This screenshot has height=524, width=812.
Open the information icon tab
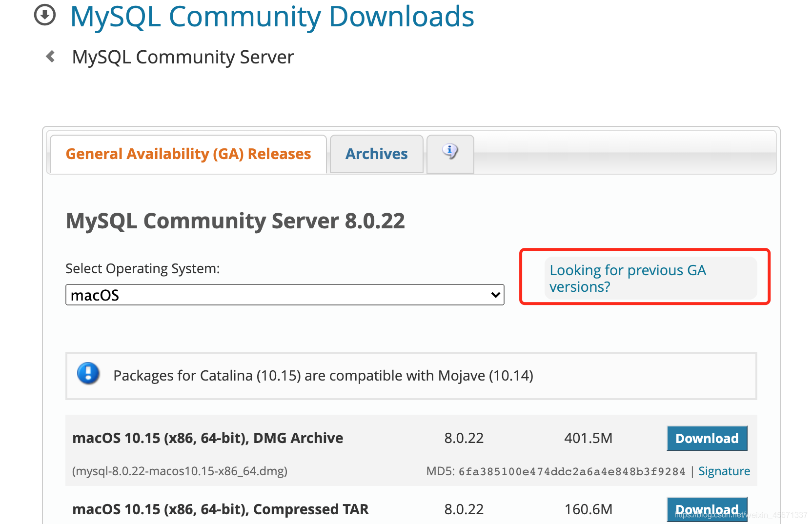450,153
